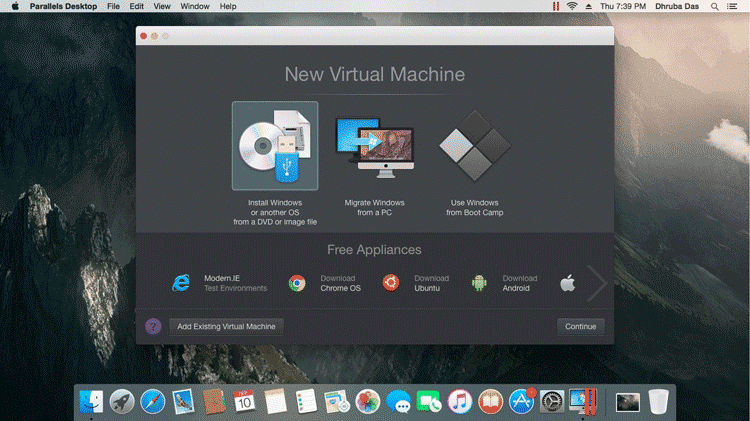Open Reminders from the Dock
Viewport: 750px width, 421px height.
(x=306, y=401)
